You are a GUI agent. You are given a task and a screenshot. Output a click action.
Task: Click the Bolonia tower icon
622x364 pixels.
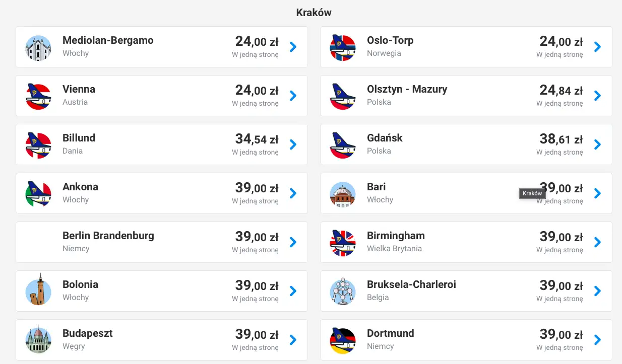(x=38, y=292)
